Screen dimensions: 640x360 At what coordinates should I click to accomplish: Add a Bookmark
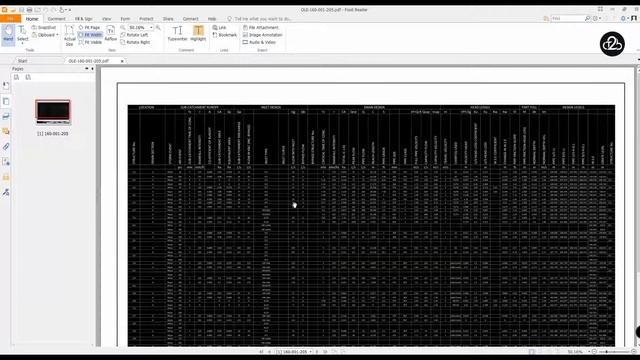224,35
